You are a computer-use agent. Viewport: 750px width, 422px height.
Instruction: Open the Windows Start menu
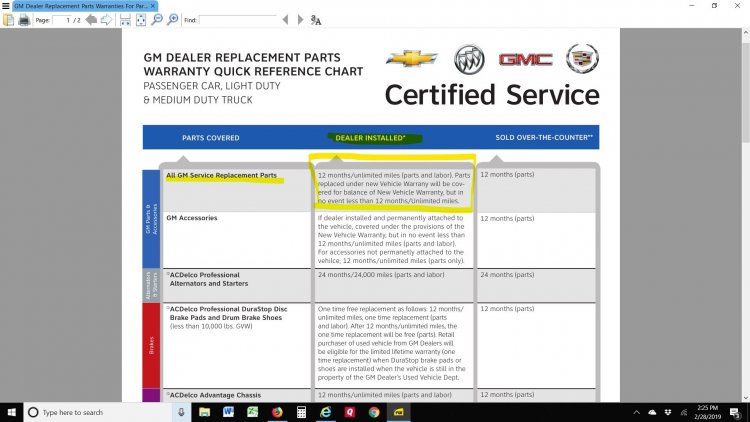11,412
